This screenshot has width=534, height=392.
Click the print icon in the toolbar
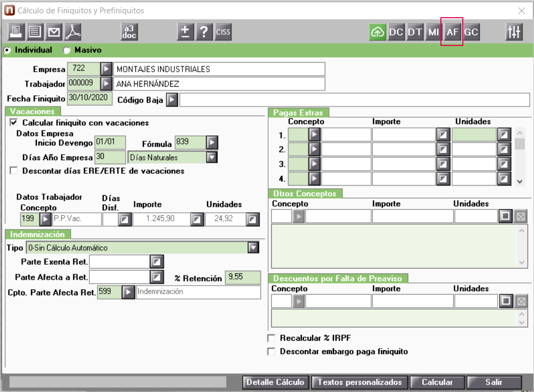pyautogui.click(x=16, y=32)
